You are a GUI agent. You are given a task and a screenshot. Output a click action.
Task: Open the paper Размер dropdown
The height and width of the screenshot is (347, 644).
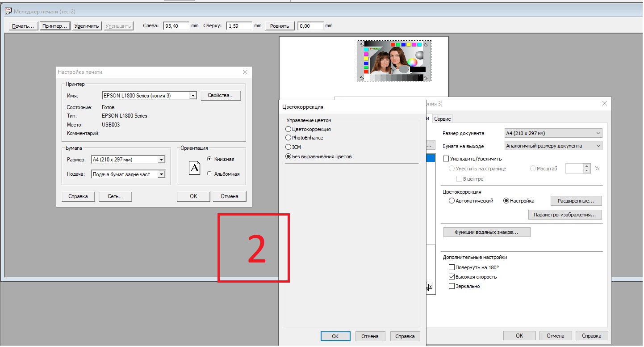tap(161, 160)
